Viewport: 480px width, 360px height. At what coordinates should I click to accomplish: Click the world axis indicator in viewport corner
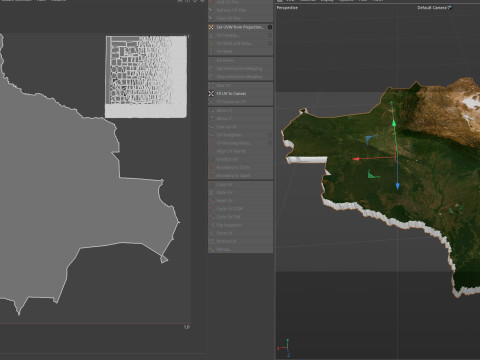click(x=284, y=348)
